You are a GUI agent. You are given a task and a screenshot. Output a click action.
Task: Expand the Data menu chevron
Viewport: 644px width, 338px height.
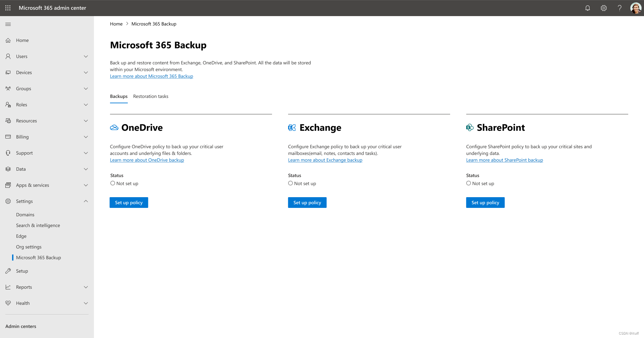[x=86, y=169]
